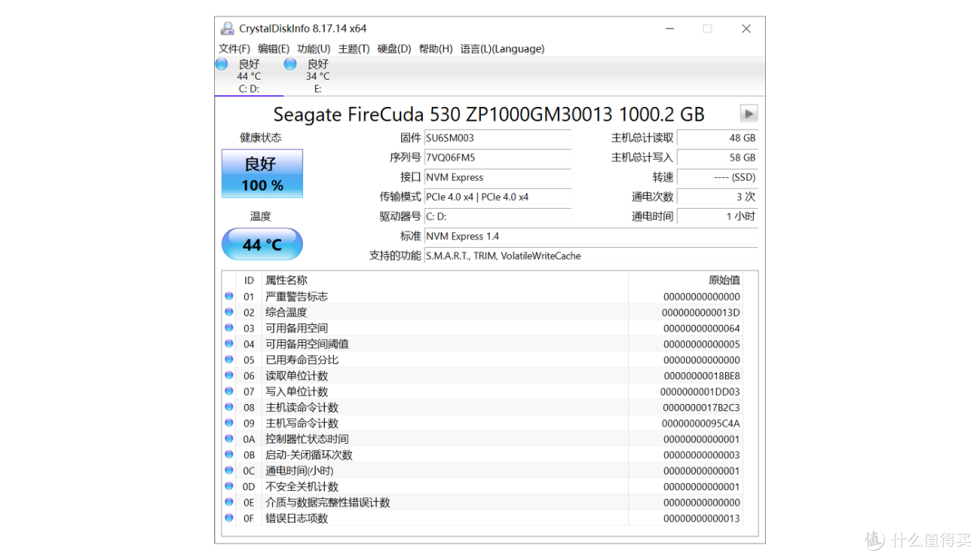
Task: Click the serial number field 7VQ06FM5
Action: tap(497, 158)
